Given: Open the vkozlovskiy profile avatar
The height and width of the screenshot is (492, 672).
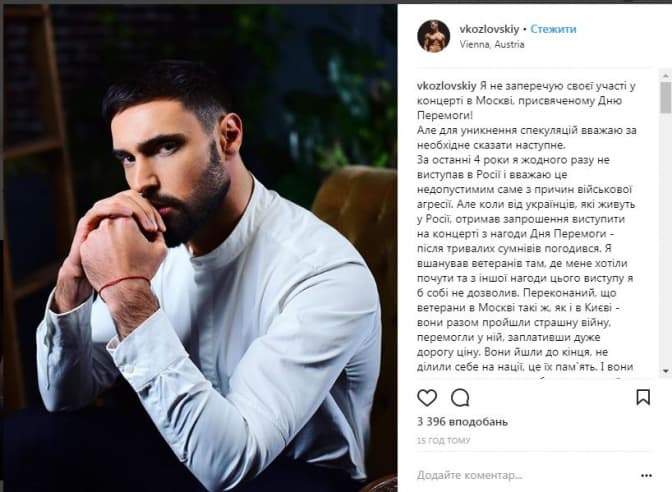Looking at the screenshot, I should [433, 36].
